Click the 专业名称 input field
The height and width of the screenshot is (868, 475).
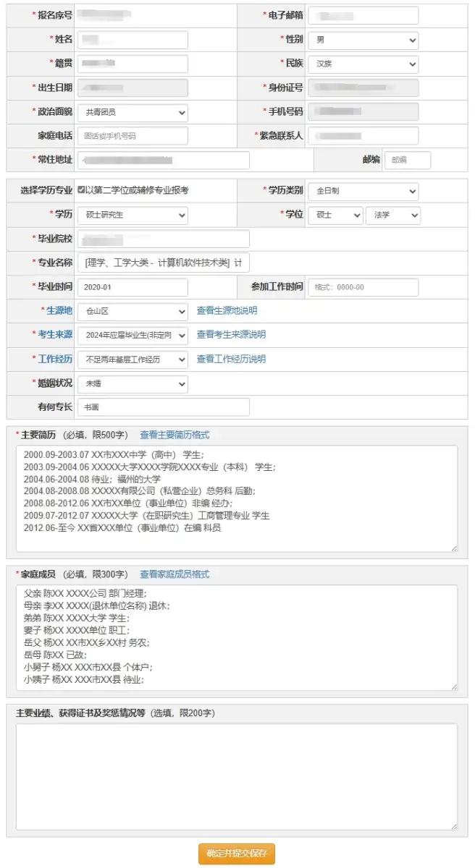[x=163, y=263]
